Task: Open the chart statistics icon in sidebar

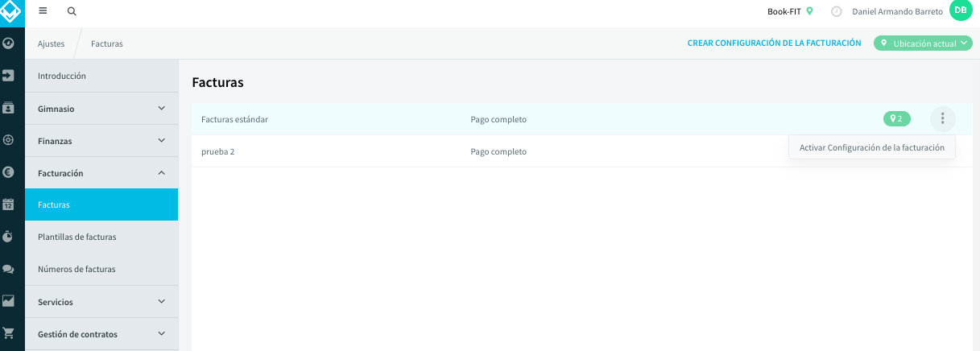Action: (9, 301)
